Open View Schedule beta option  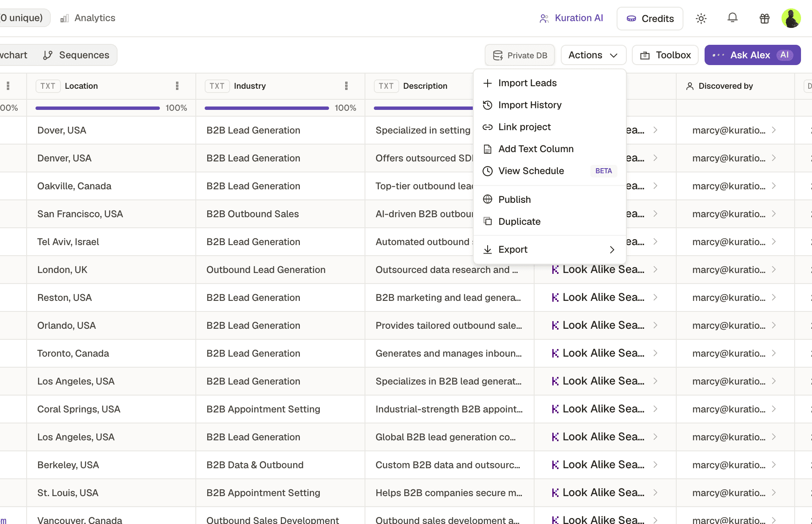[x=549, y=171]
